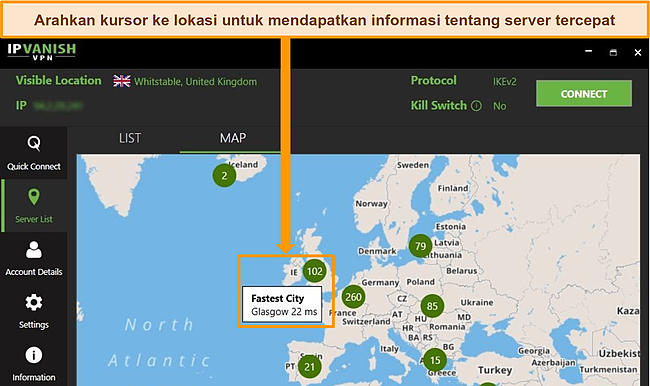
Task: Click the Poland label on the map
Action: click(x=420, y=282)
